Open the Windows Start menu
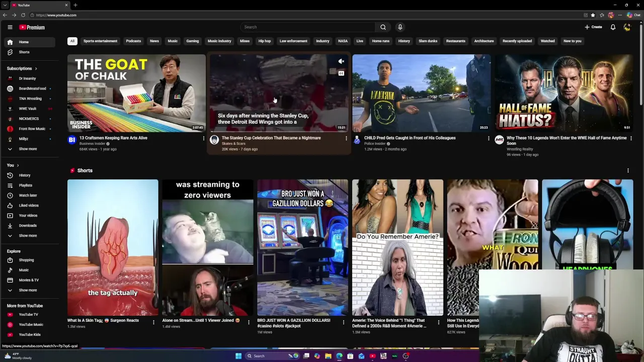 tap(238, 356)
